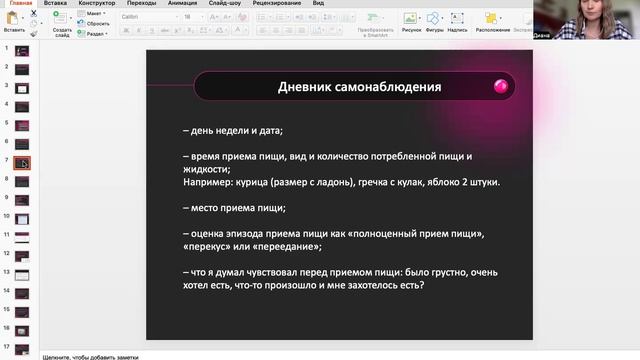Select slide 13 thumbnail

[22, 275]
